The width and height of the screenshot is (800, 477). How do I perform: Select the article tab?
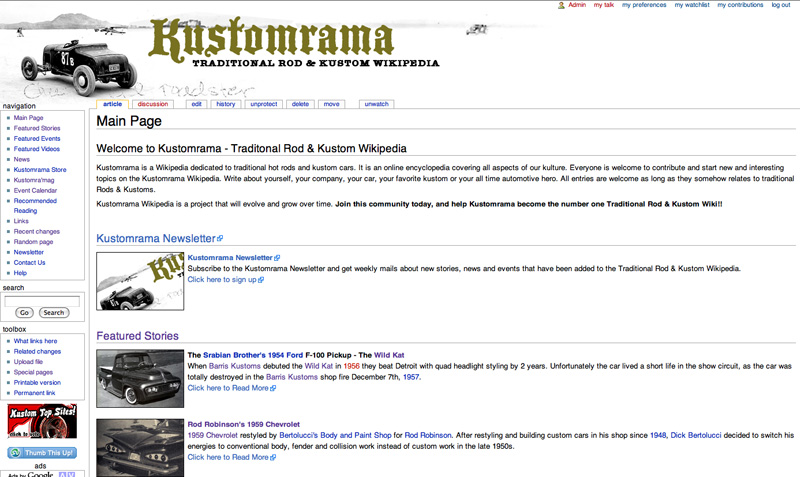click(x=112, y=104)
